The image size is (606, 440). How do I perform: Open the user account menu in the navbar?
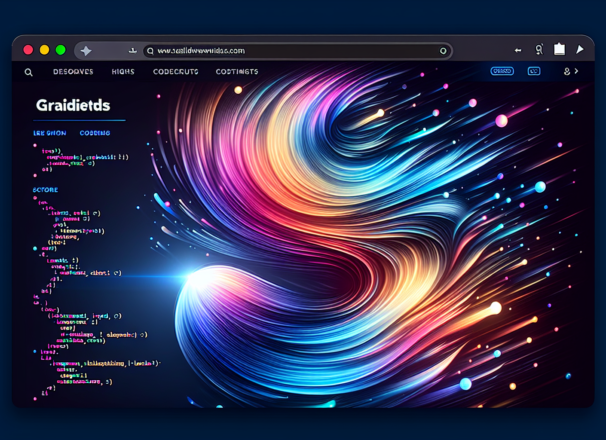pos(569,72)
